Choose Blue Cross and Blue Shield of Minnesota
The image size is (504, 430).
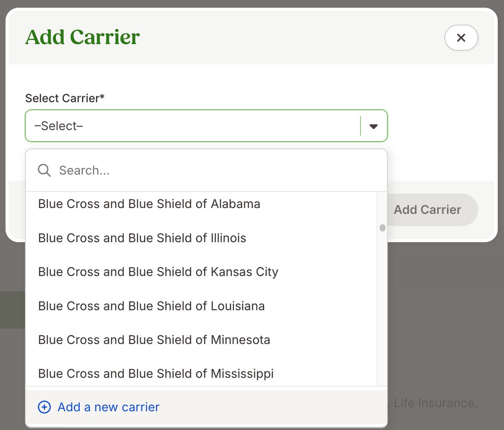[x=154, y=340]
